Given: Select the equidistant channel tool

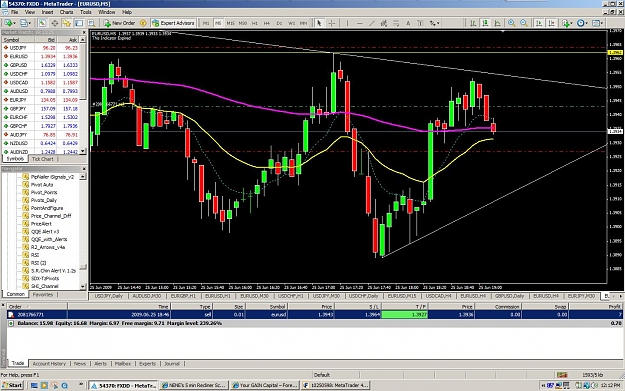Looking at the screenshot, I should pyautogui.click(x=384, y=23).
